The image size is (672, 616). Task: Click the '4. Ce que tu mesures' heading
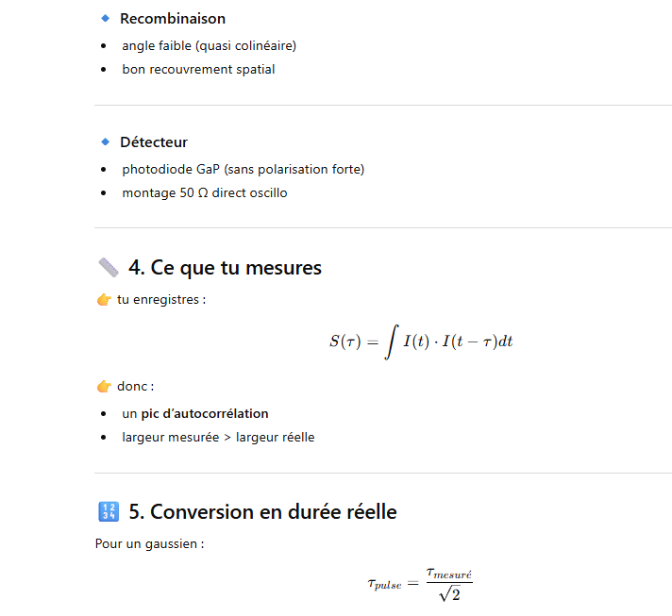[225, 268]
